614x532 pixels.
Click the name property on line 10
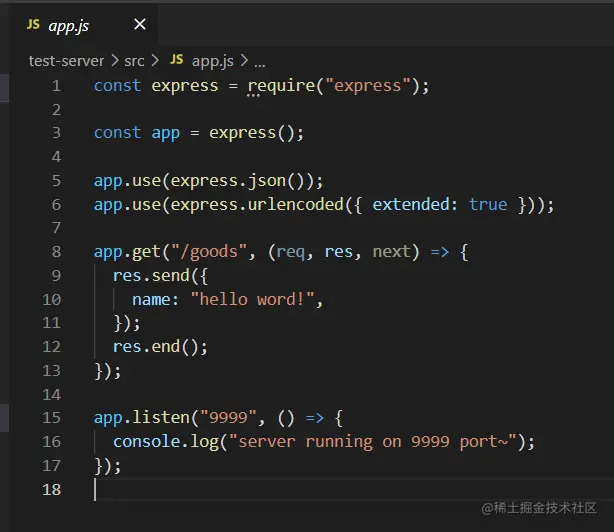151,299
